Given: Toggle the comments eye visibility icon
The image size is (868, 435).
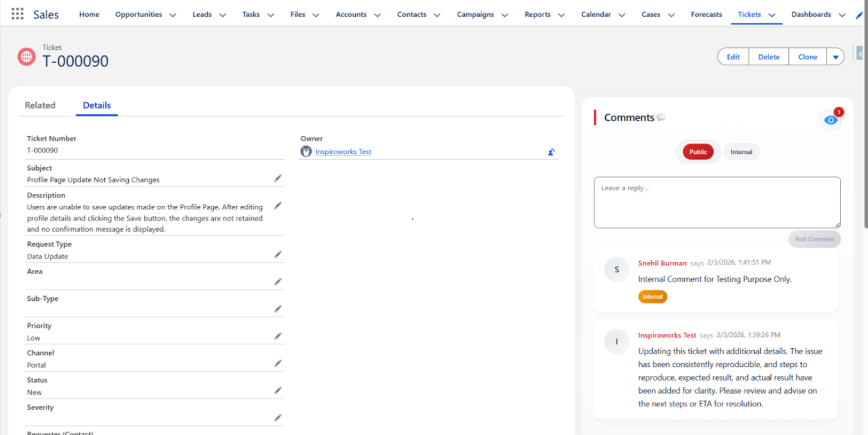Looking at the screenshot, I should [x=830, y=120].
